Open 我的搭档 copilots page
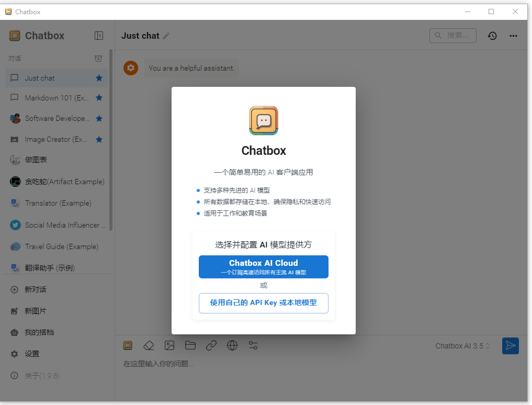 tap(56, 332)
